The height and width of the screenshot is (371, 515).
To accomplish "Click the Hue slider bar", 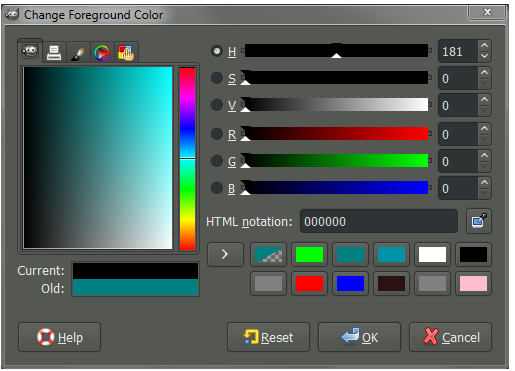I will 336,51.
